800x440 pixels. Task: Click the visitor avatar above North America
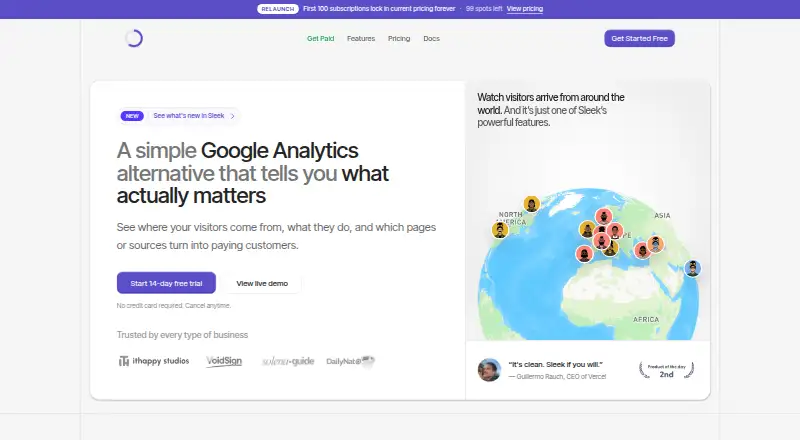pos(532,204)
